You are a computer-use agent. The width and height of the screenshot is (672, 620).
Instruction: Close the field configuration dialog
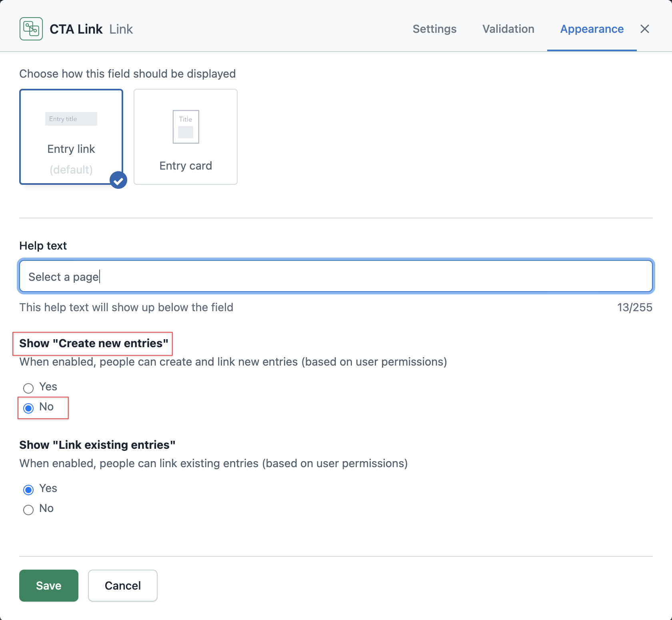point(644,29)
